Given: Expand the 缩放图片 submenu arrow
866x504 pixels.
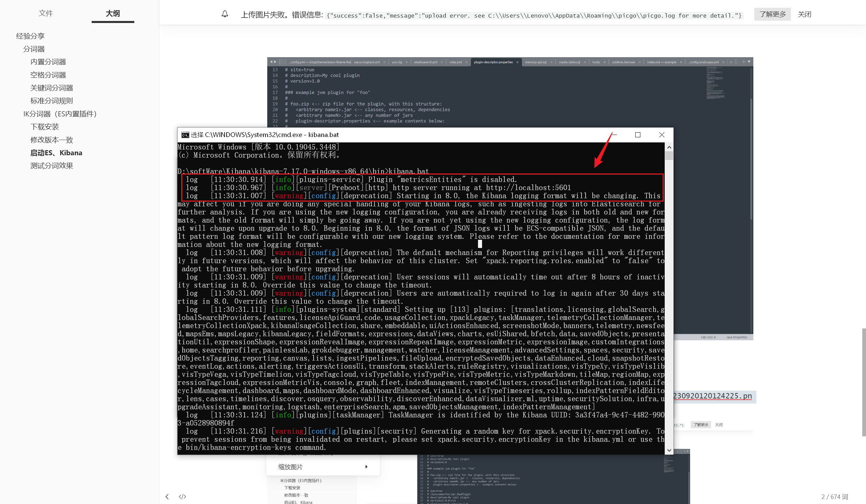Looking at the screenshot, I should [x=366, y=466].
